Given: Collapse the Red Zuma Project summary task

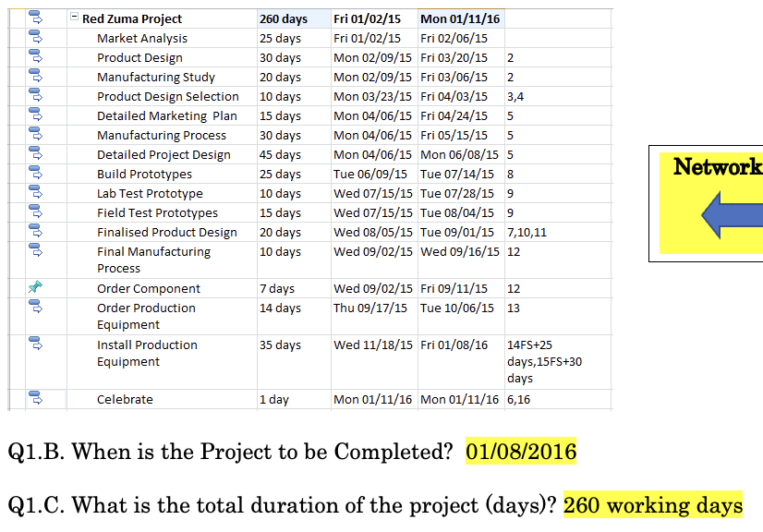Looking at the screenshot, I should [76, 18].
